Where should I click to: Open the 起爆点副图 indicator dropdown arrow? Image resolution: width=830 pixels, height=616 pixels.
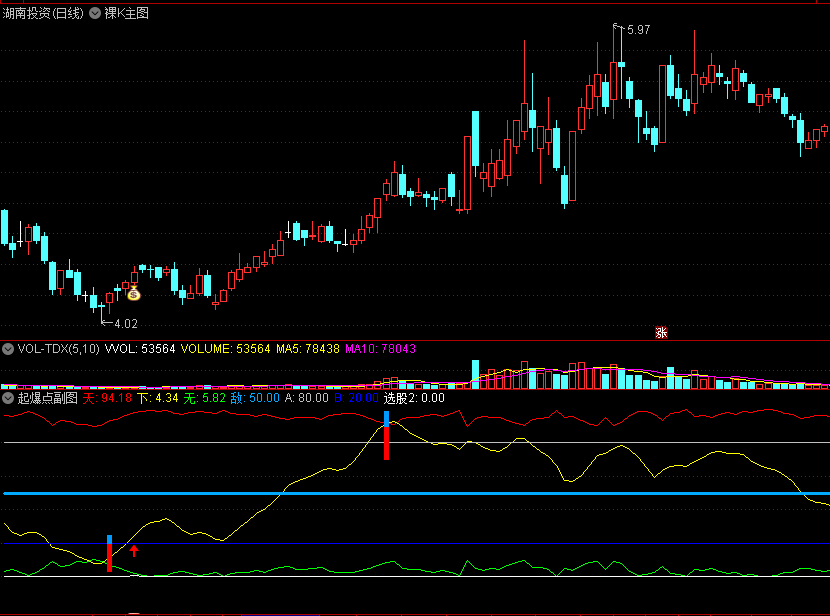tap(8, 398)
